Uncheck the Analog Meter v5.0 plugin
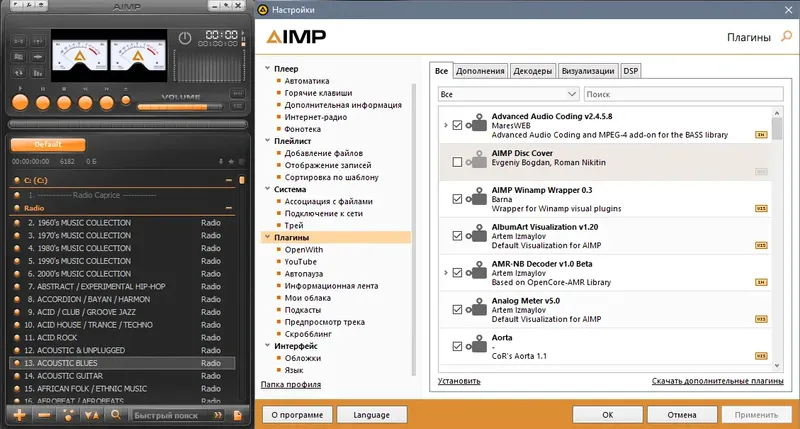800x429 pixels. (457, 310)
